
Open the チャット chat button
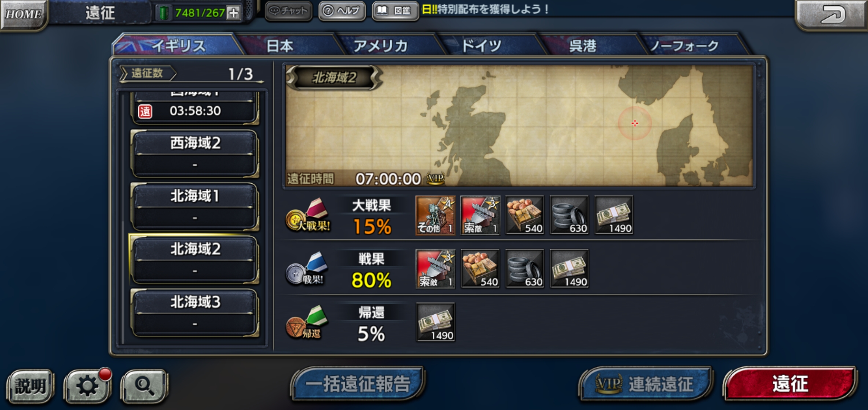(x=288, y=11)
